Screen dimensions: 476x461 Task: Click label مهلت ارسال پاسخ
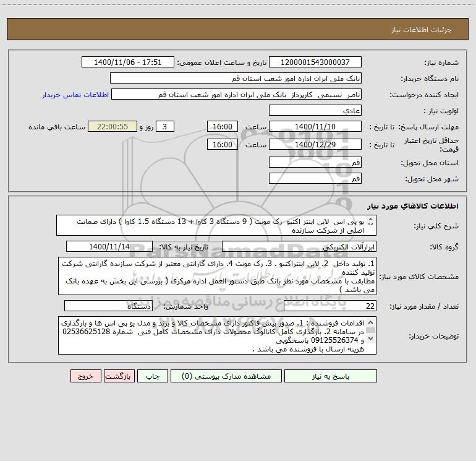tap(428, 127)
